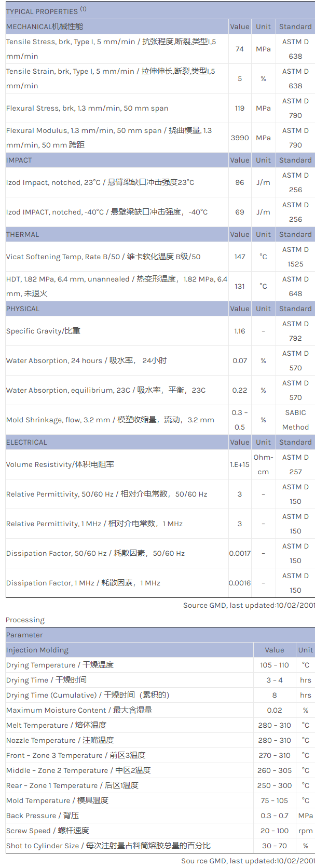Click the Melt Temperature value 280 - 310
The width and height of the screenshot is (315, 868).
click(275, 725)
